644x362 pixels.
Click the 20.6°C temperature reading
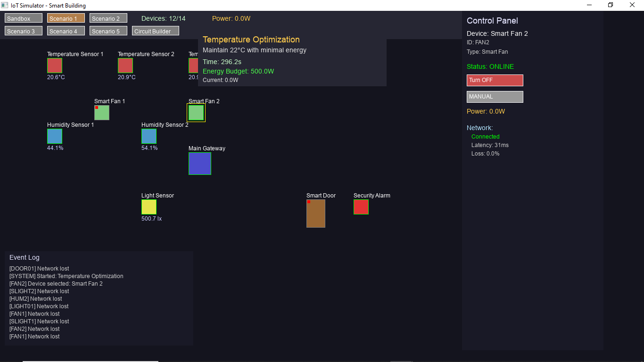pyautogui.click(x=56, y=77)
